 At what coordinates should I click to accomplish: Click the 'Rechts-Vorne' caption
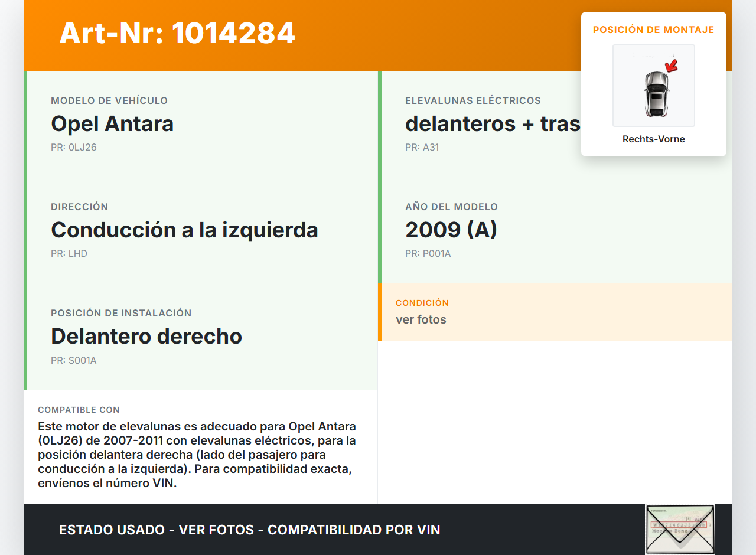pos(653,139)
